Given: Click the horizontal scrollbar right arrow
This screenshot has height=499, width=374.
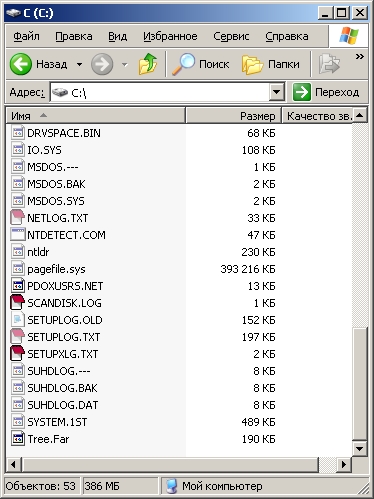Looking at the screenshot, I should [344, 464].
